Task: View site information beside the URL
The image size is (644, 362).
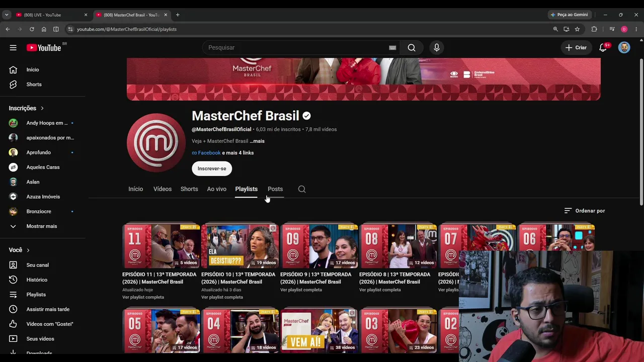Action: pyautogui.click(x=70, y=29)
